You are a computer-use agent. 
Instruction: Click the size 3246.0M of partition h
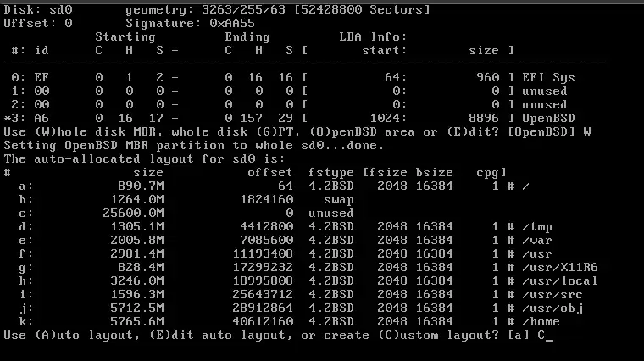137,280
